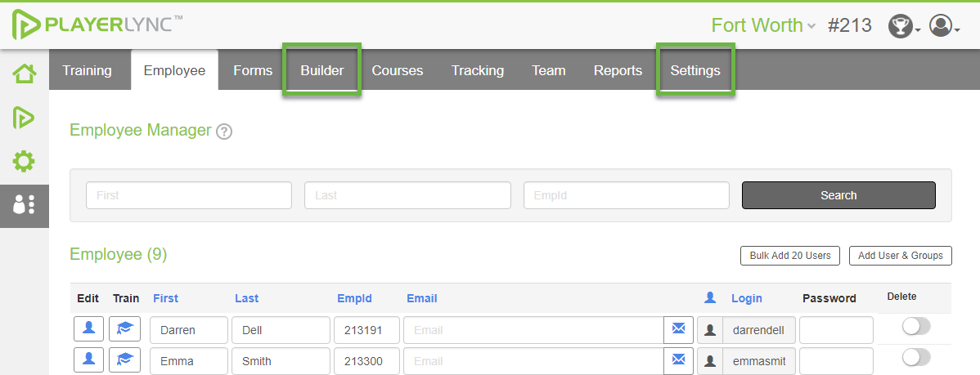Click the #213 store number

coord(849,25)
